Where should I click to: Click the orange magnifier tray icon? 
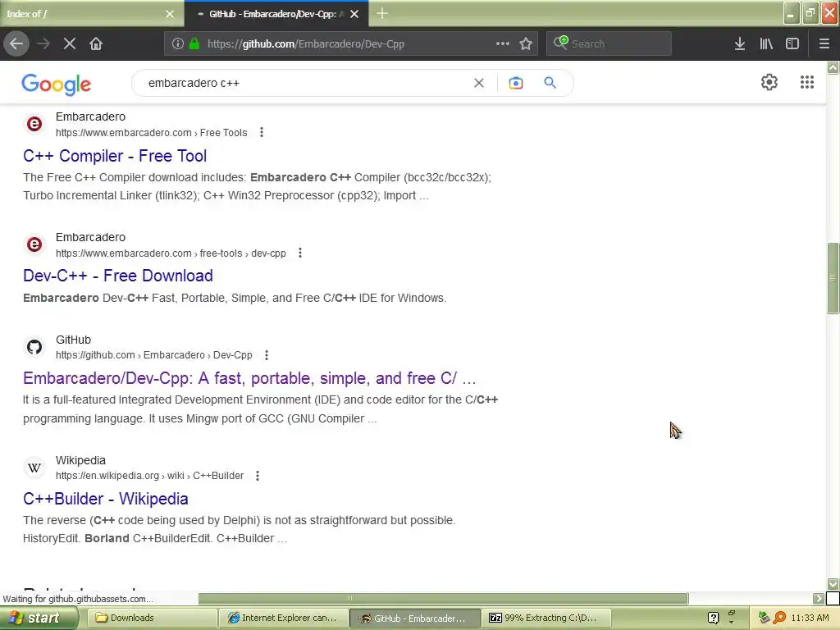(x=779, y=619)
